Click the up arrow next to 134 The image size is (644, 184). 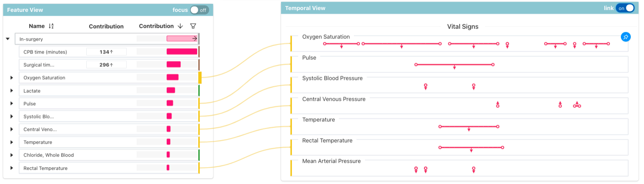[112, 52]
